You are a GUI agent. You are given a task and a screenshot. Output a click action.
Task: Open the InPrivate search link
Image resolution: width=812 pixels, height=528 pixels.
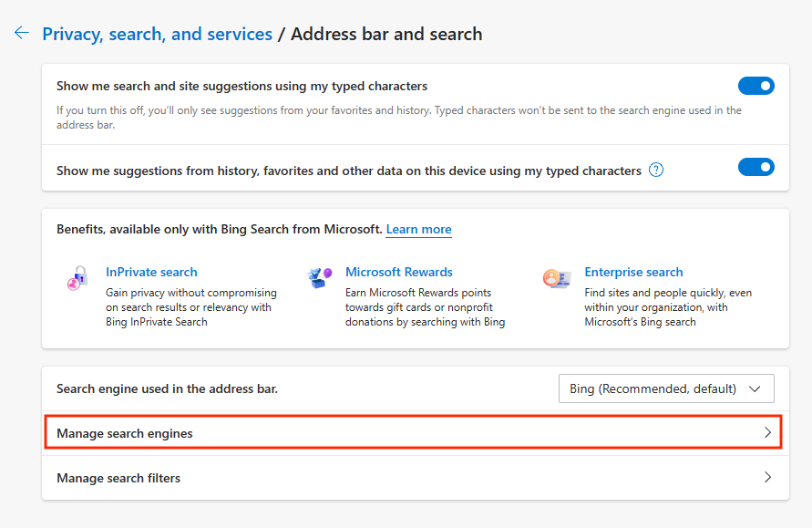pos(151,272)
